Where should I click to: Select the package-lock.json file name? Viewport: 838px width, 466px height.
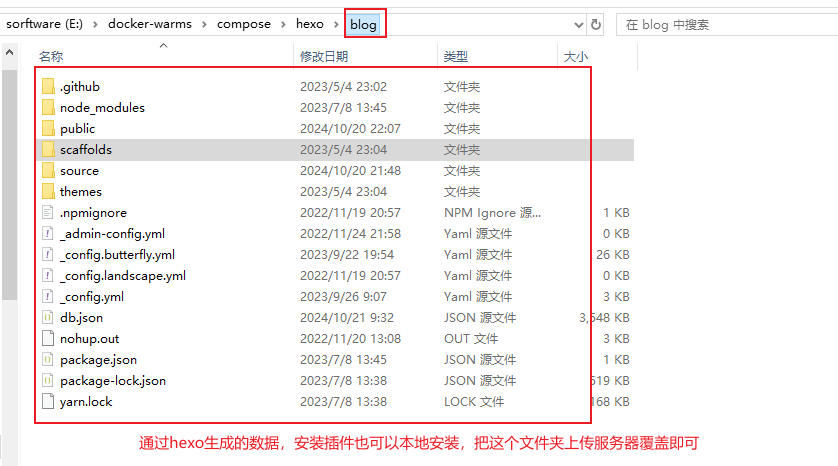pyautogui.click(x=113, y=380)
